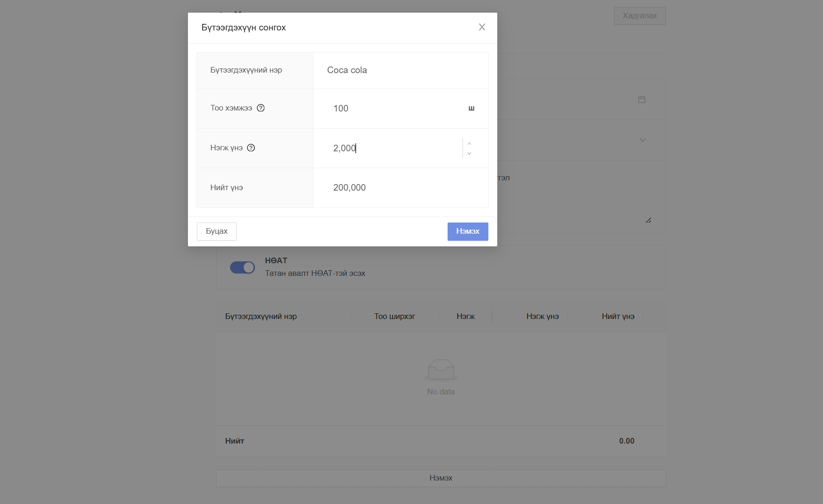Click the unit price field showing 2,000
The height and width of the screenshot is (504, 823).
(394, 148)
